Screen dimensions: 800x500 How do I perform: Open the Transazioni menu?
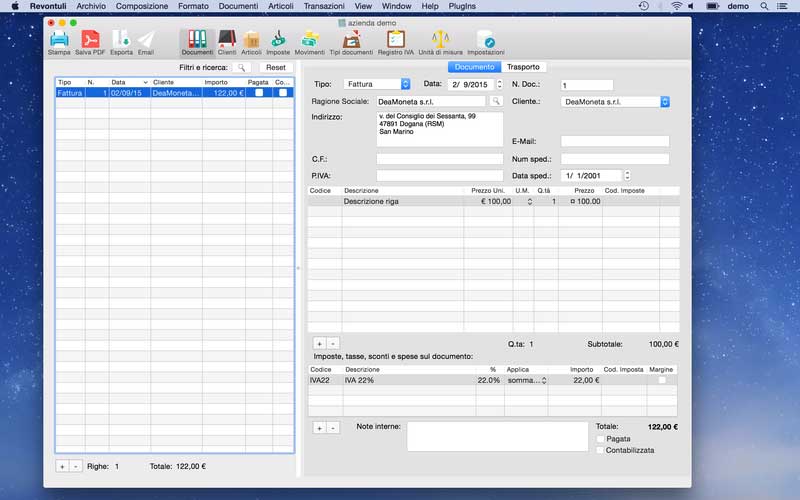(x=324, y=6)
